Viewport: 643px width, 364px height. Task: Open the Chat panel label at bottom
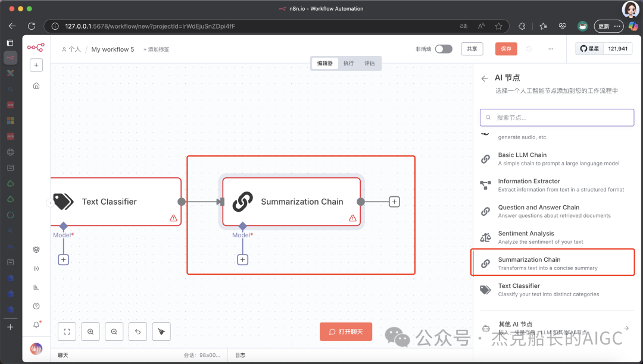[63, 355]
